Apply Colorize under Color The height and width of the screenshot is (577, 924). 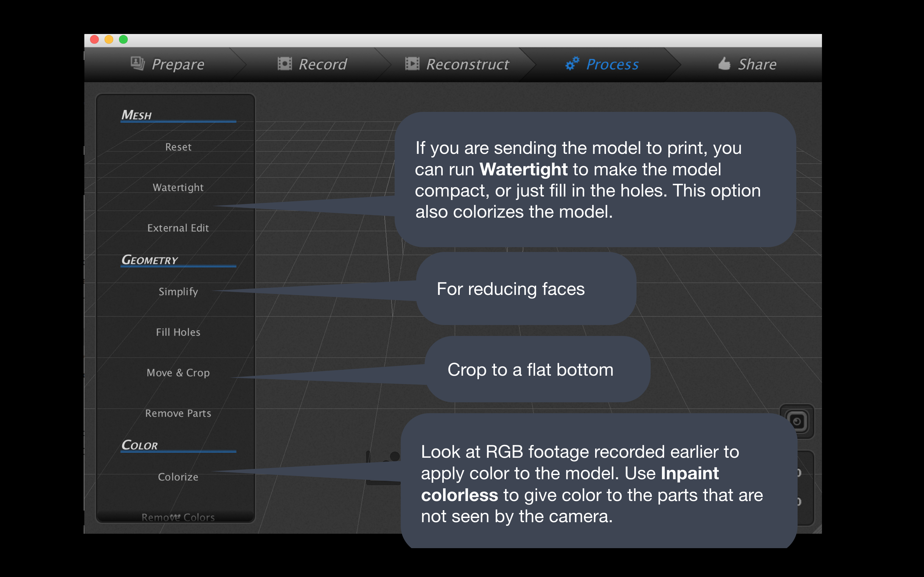click(x=178, y=477)
